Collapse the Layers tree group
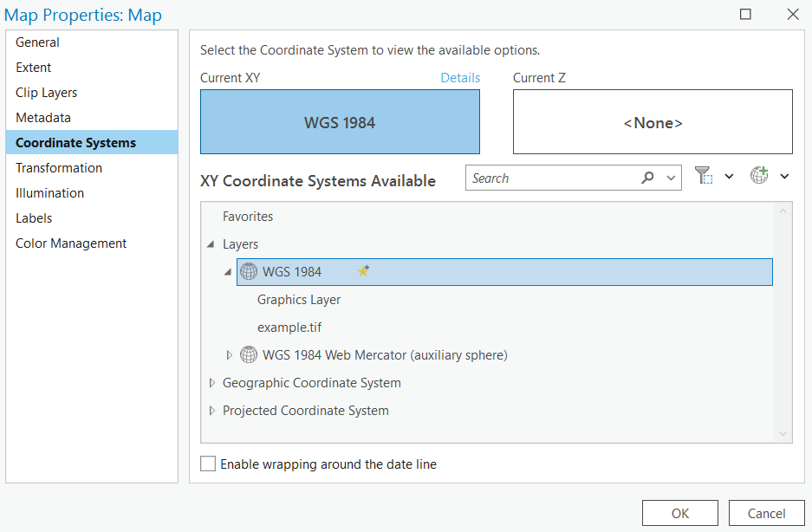 pyautogui.click(x=211, y=244)
